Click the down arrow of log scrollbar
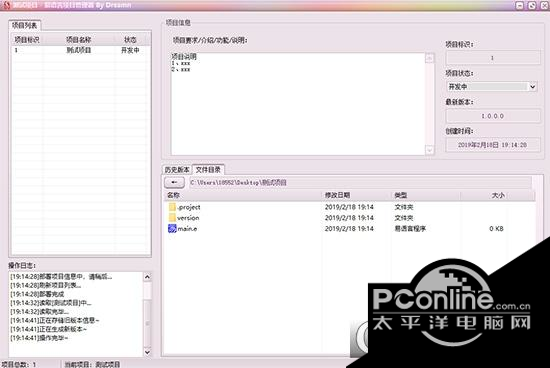The image size is (550, 368). click(147, 352)
